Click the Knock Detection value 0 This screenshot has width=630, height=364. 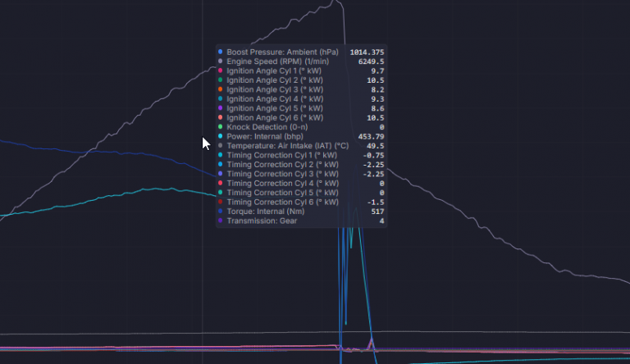coord(382,127)
